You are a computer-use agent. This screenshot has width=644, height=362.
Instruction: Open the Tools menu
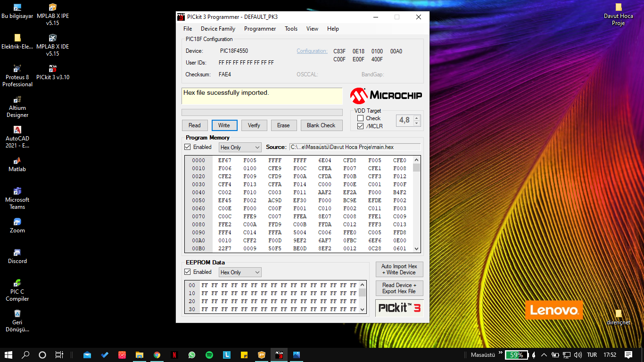[x=291, y=29]
